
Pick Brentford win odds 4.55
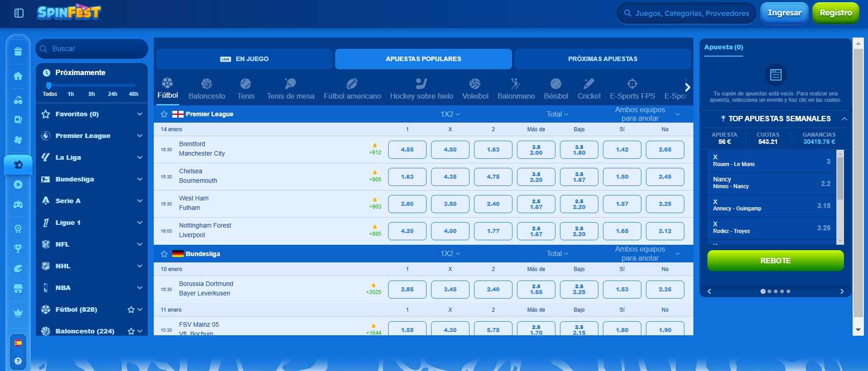[x=407, y=150]
